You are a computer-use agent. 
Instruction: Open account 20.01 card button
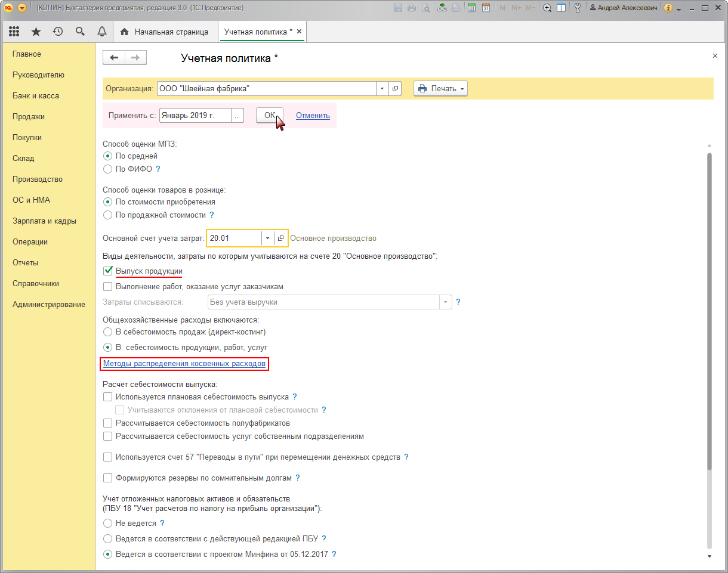point(280,238)
